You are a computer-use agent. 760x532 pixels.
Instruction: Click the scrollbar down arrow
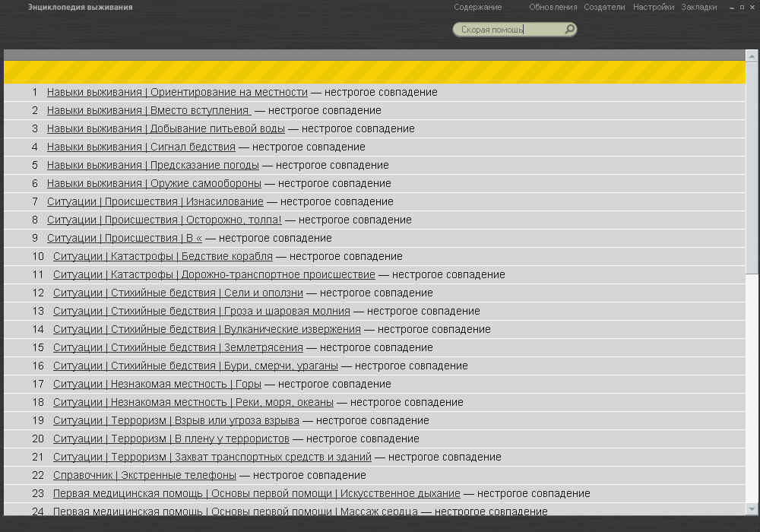click(752, 508)
